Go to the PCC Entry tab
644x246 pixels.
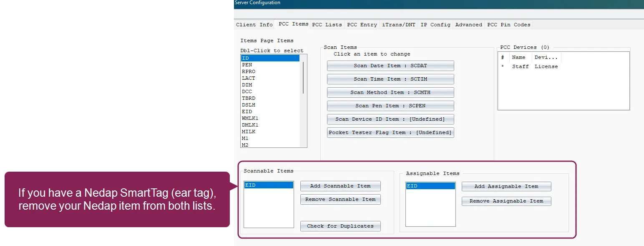pos(362,25)
